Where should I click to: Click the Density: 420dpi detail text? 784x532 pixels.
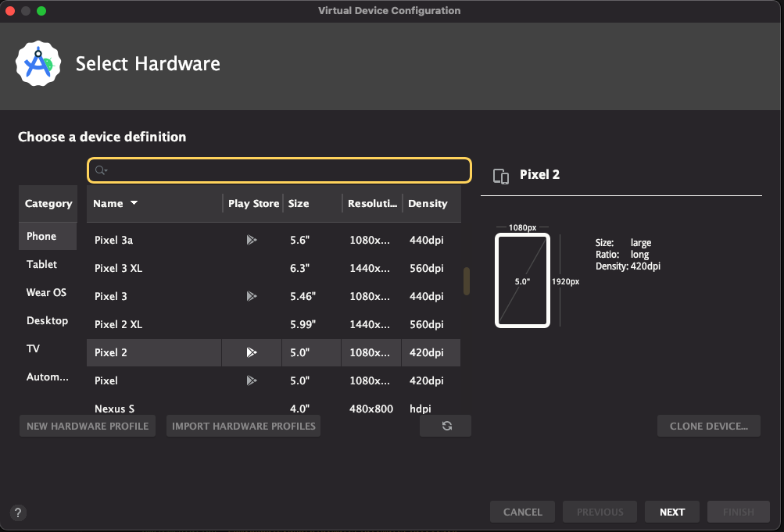(628, 266)
